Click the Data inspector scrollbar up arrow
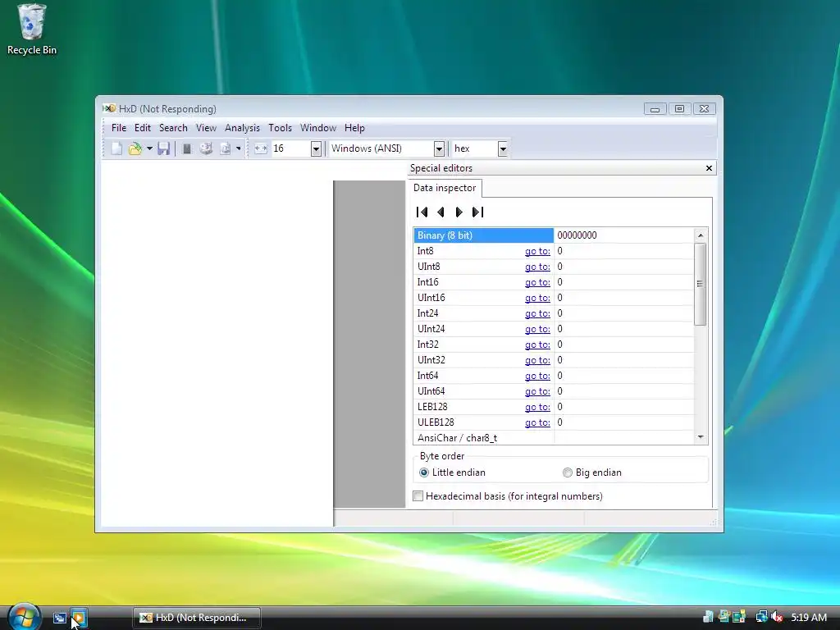Image resolution: width=840 pixels, height=630 pixels. (701, 235)
